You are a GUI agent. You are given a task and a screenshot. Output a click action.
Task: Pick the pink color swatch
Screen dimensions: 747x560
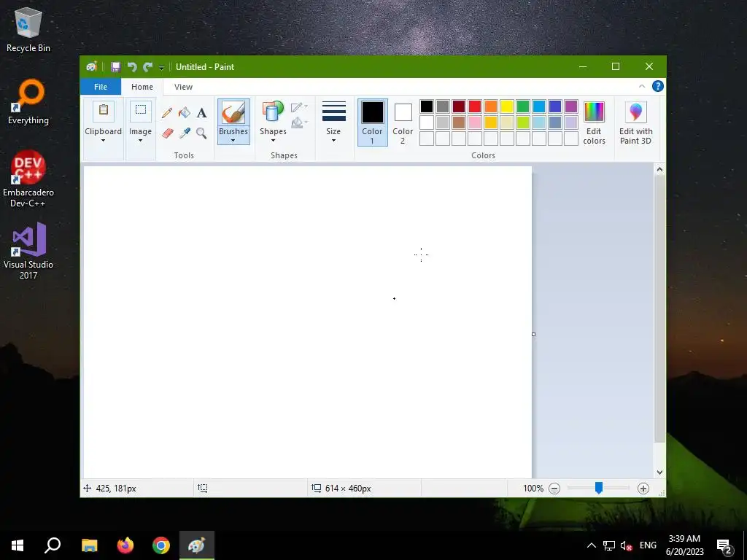[x=475, y=122]
